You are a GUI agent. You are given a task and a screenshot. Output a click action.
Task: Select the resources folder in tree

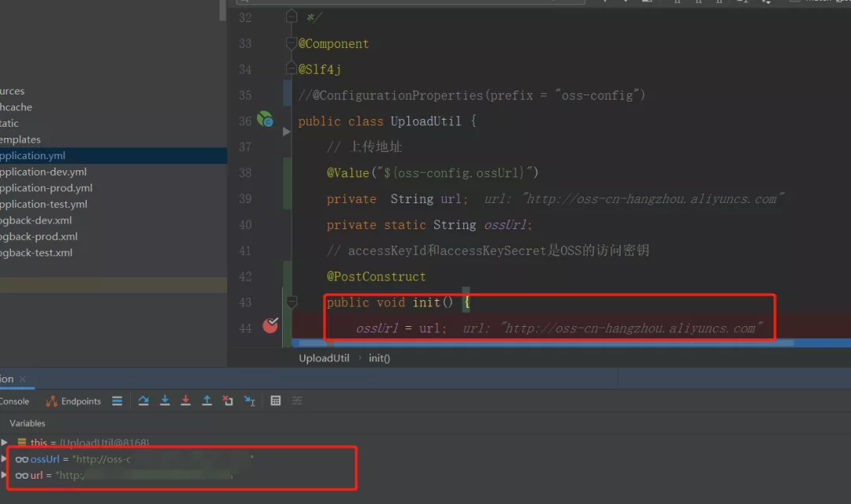(12, 91)
